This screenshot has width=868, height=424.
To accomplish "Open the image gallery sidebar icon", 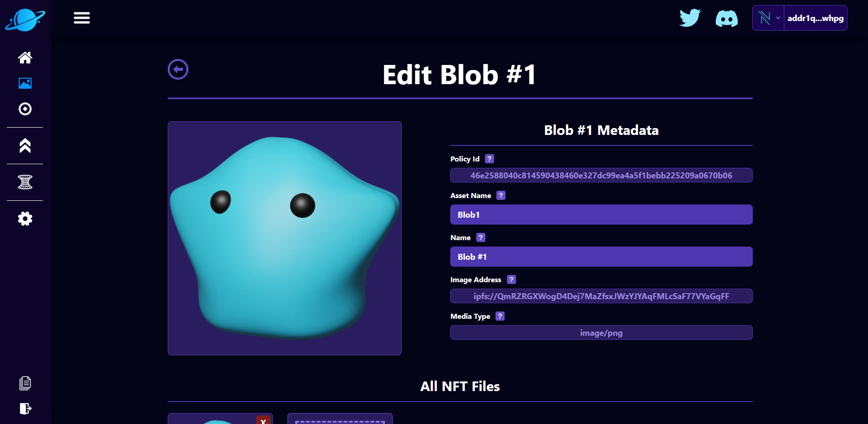I will (x=25, y=83).
